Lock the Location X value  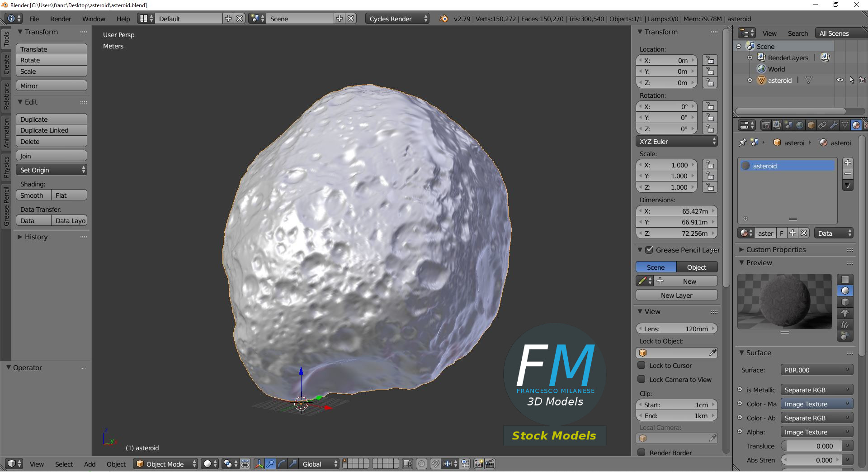710,60
